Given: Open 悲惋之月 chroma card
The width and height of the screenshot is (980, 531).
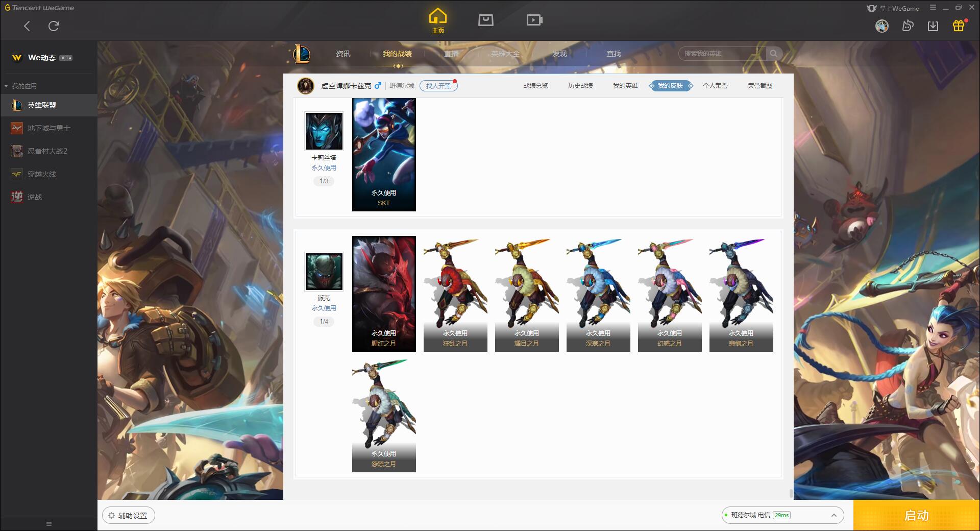Looking at the screenshot, I should [741, 294].
